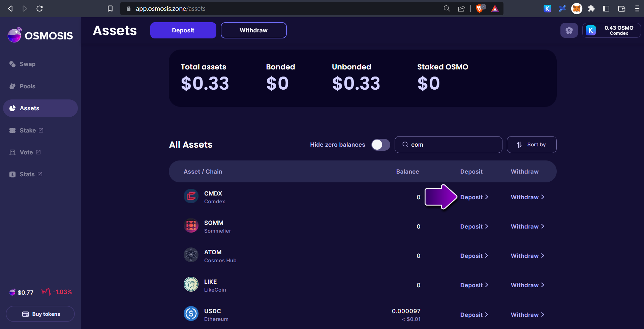This screenshot has height=329, width=644.
Task: Click the share page icon
Action: point(461,8)
